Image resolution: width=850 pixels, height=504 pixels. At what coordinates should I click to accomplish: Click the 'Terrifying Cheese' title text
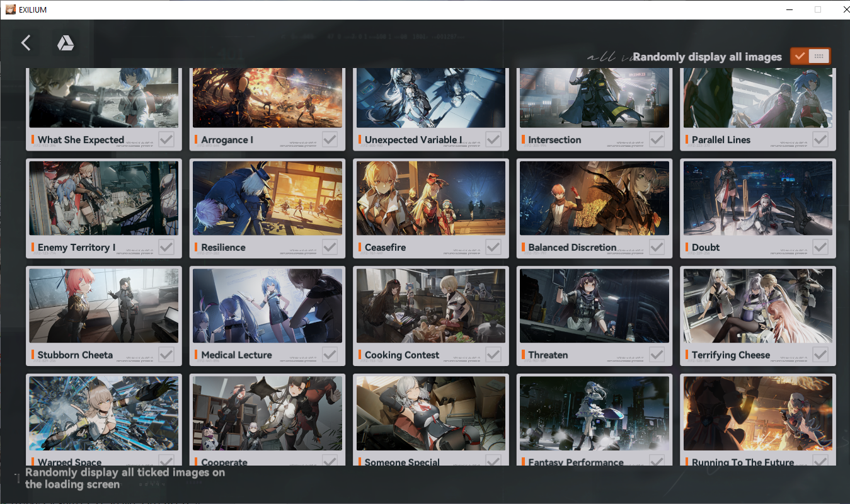point(731,355)
